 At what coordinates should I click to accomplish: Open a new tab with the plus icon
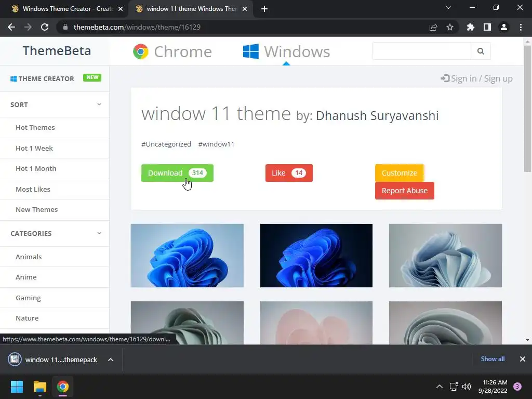[264, 9]
